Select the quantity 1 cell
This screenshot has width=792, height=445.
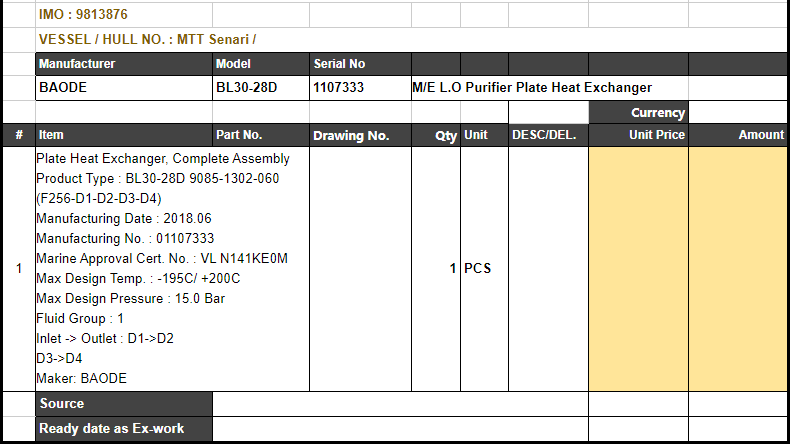point(436,269)
